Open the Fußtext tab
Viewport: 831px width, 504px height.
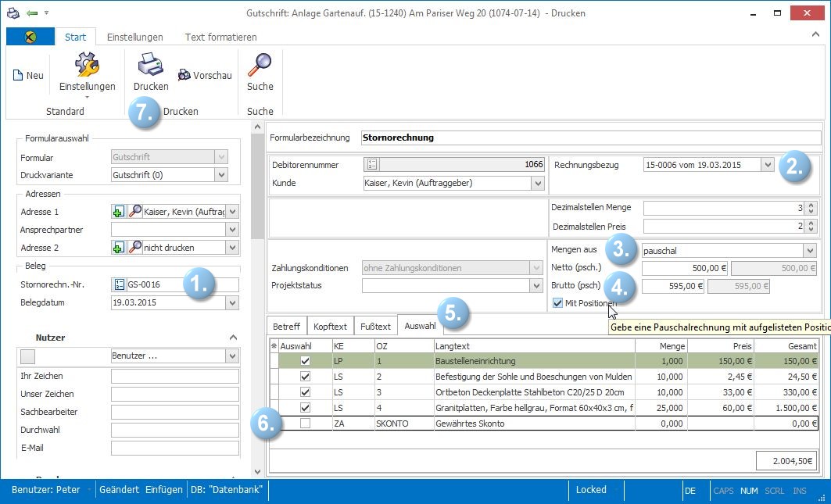[x=375, y=327]
